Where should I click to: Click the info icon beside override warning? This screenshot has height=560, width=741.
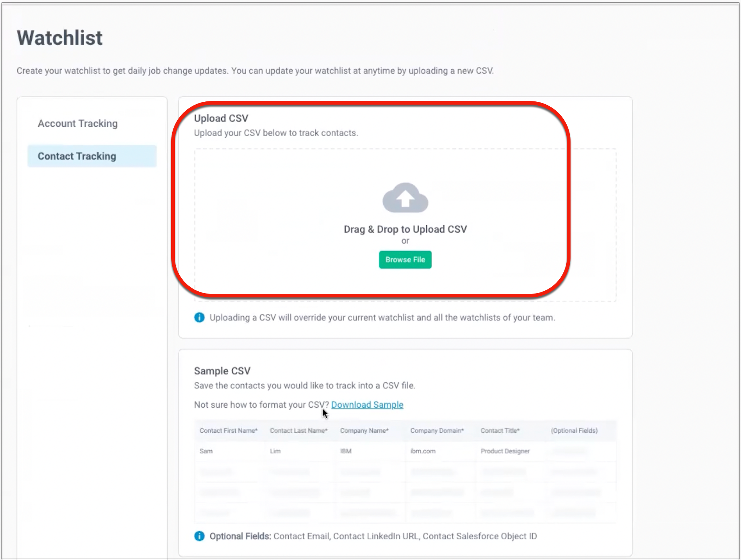pos(199,317)
